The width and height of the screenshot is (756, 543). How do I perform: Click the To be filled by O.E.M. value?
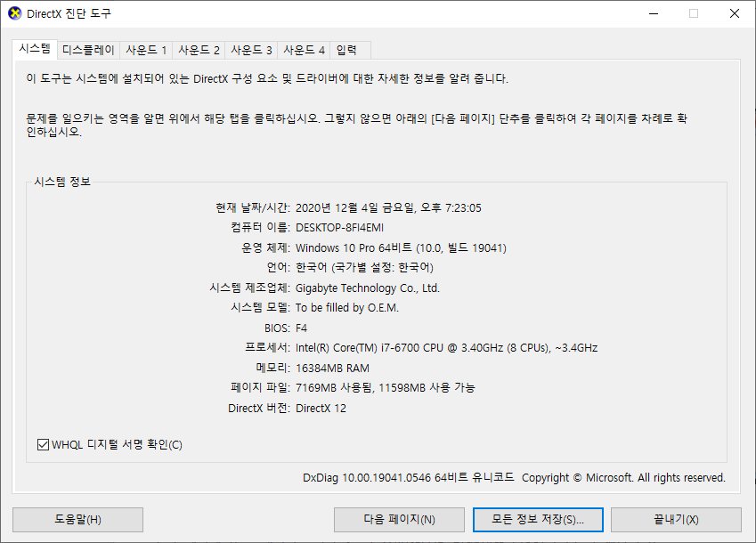coord(347,307)
